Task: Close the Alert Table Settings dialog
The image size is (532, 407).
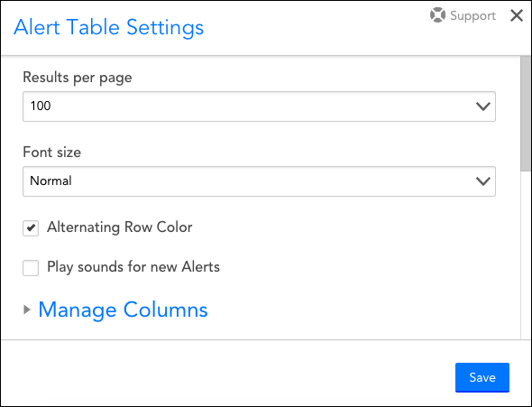Action: 517,15
